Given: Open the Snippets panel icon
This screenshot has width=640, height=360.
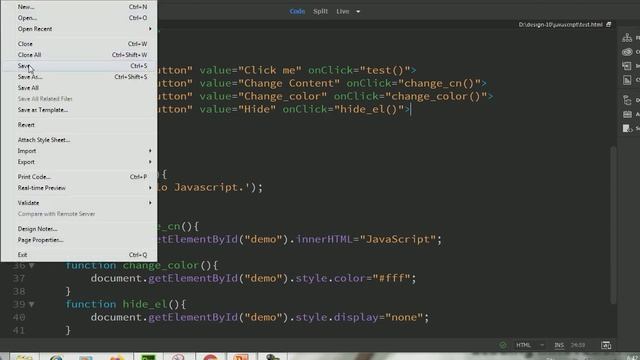Looking at the screenshot, I should pos(627,129).
